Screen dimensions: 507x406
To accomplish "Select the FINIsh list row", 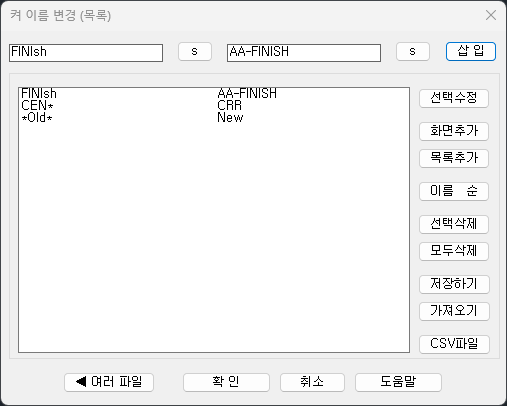I will pyautogui.click(x=214, y=93).
